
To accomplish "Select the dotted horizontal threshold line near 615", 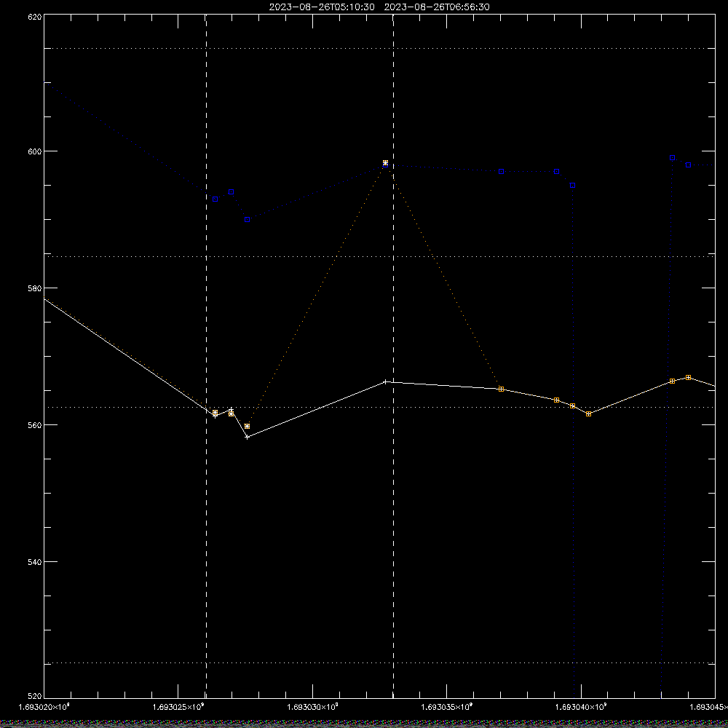I will click(x=379, y=48).
